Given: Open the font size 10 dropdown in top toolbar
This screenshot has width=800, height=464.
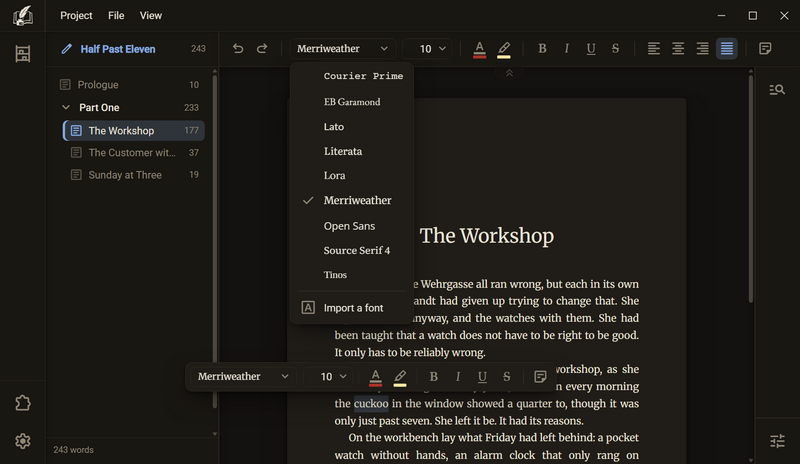Looking at the screenshot, I should 427,48.
